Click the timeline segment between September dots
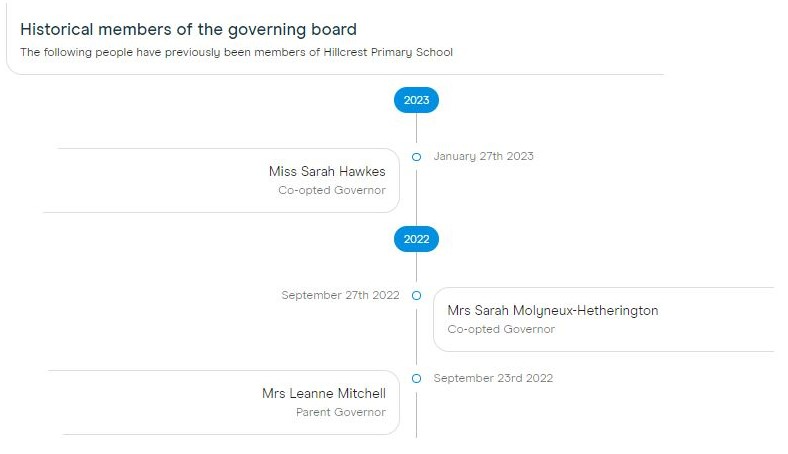 pyautogui.click(x=416, y=337)
